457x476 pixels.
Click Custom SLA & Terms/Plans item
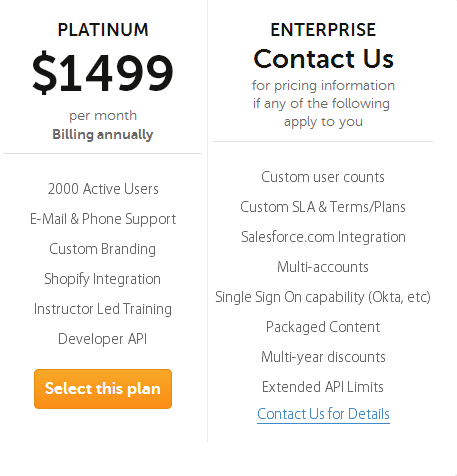[x=323, y=207]
